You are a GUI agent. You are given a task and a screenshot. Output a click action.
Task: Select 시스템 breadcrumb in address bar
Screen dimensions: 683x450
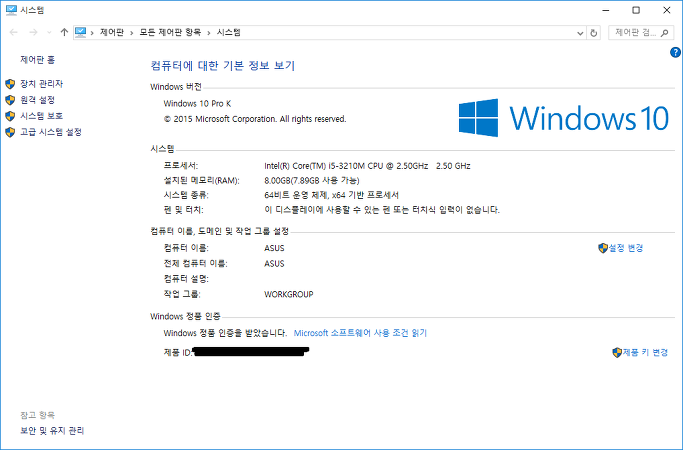229,32
